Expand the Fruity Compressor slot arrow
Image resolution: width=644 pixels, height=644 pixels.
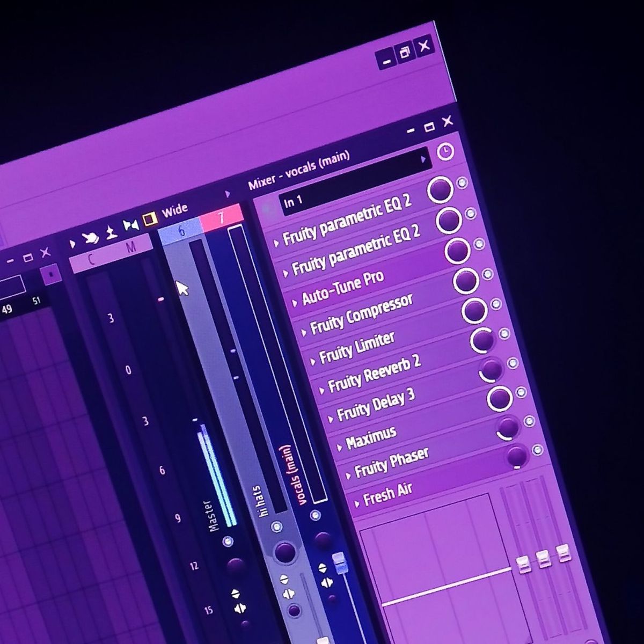304,333
